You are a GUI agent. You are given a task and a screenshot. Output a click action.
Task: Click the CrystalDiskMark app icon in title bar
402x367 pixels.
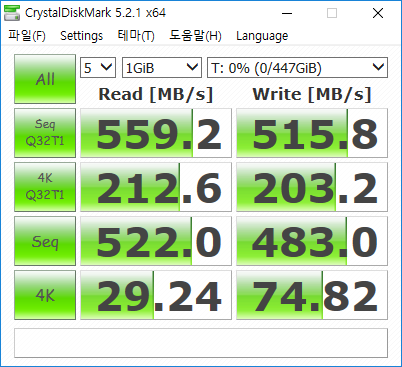12,13
